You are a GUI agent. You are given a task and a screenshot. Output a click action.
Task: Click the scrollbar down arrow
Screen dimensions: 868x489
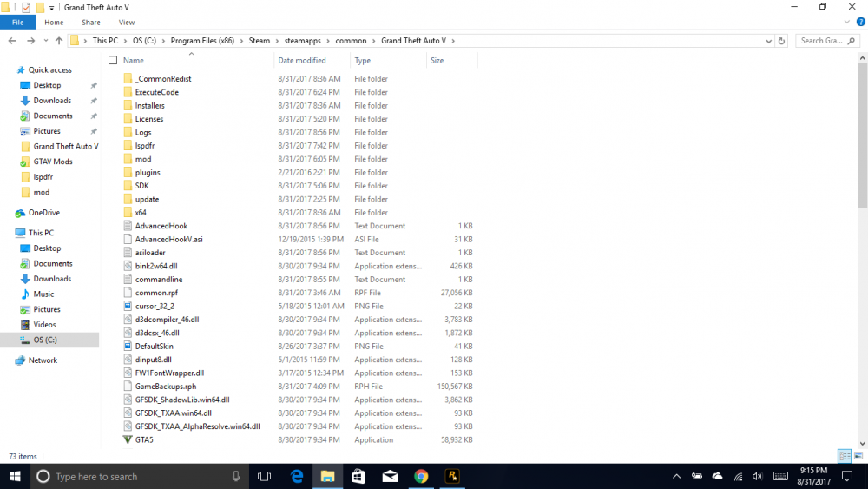[x=863, y=444]
